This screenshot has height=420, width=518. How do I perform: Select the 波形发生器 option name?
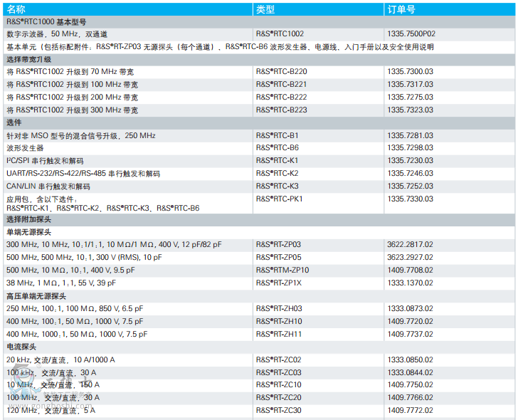tap(25, 148)
